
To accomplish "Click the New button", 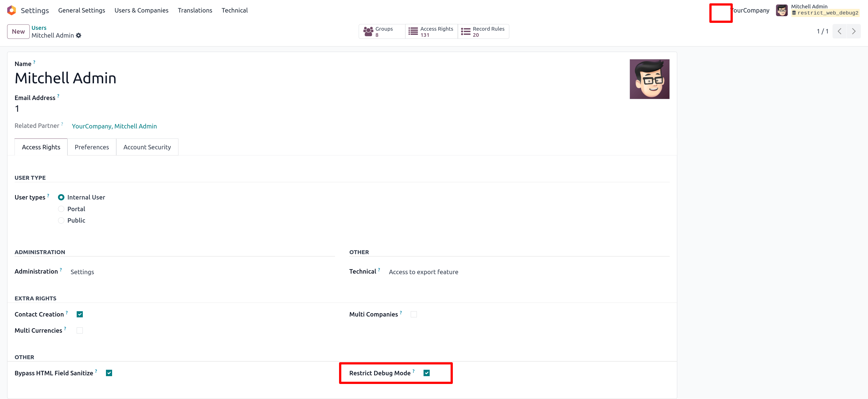I will pos(18,32).
